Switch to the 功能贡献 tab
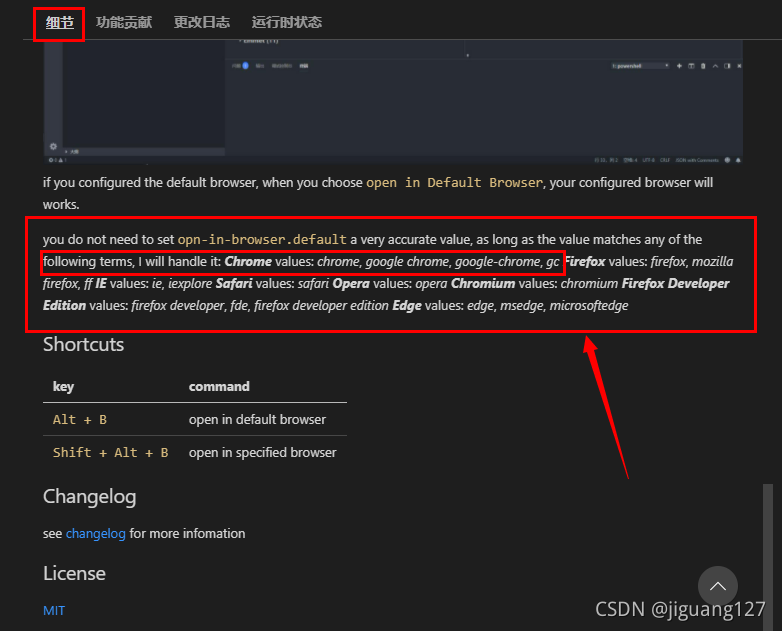 [124, 22]
